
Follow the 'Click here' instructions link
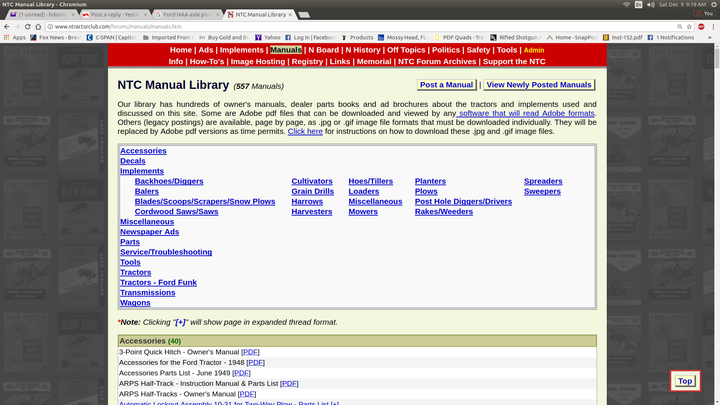click(x=305, y=131)
